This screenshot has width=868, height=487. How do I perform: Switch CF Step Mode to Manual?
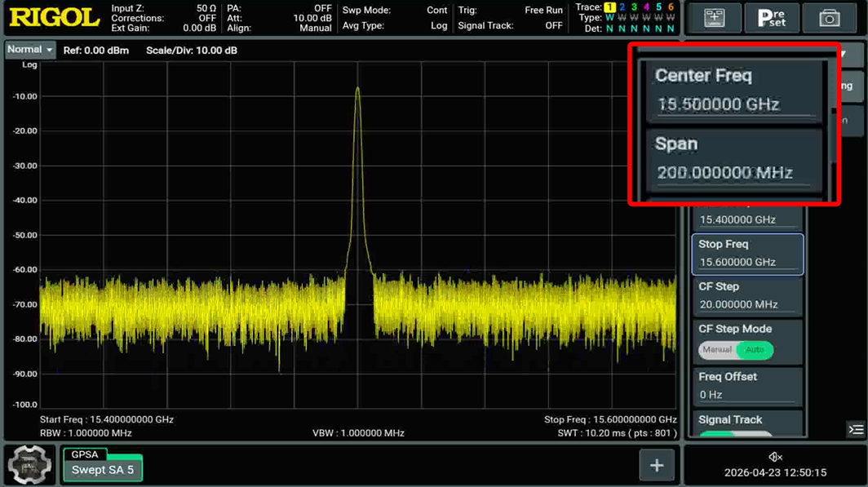click(x=717, y=350)
